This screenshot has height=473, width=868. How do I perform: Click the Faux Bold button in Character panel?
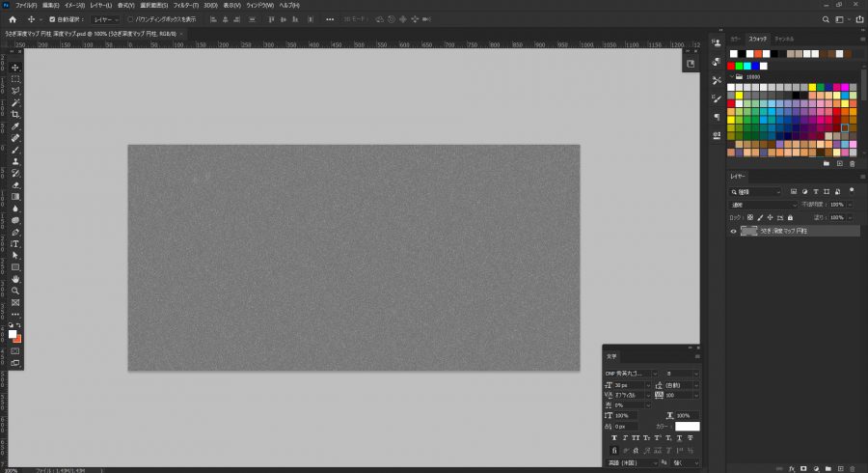614,437
